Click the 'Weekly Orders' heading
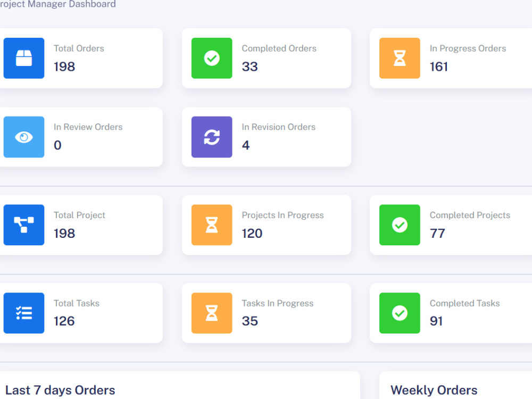This screenshot has height=399, width=532. pyautogui.click(x=434, y=390)
